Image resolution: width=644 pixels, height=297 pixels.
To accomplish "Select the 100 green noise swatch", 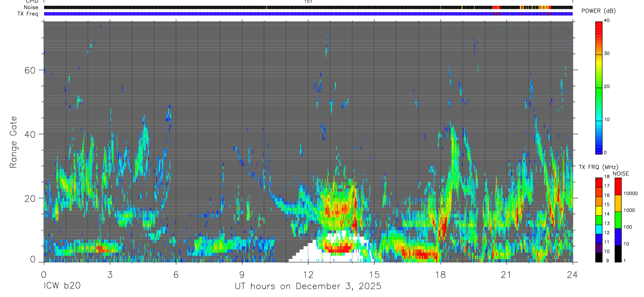I will [x=617, y=220].
